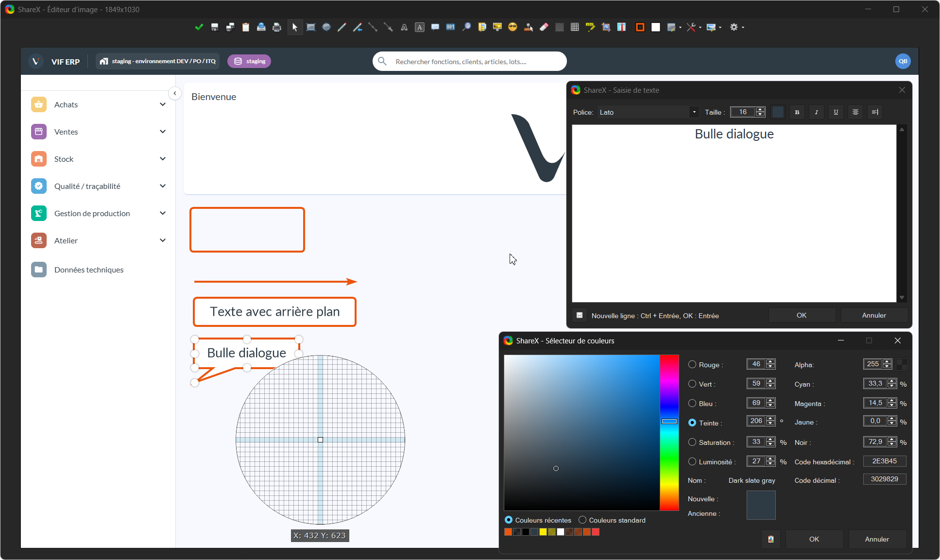The image size is (940, 560).
Task: Select the rectangle drawing tool
Action: click(311, 27)
